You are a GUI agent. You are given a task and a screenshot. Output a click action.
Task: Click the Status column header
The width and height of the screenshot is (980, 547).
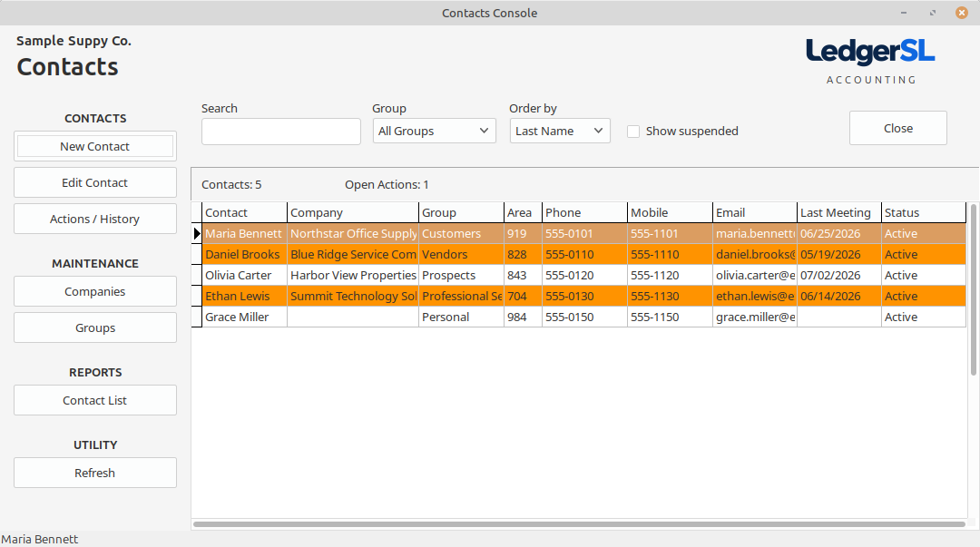pos(924,212)
